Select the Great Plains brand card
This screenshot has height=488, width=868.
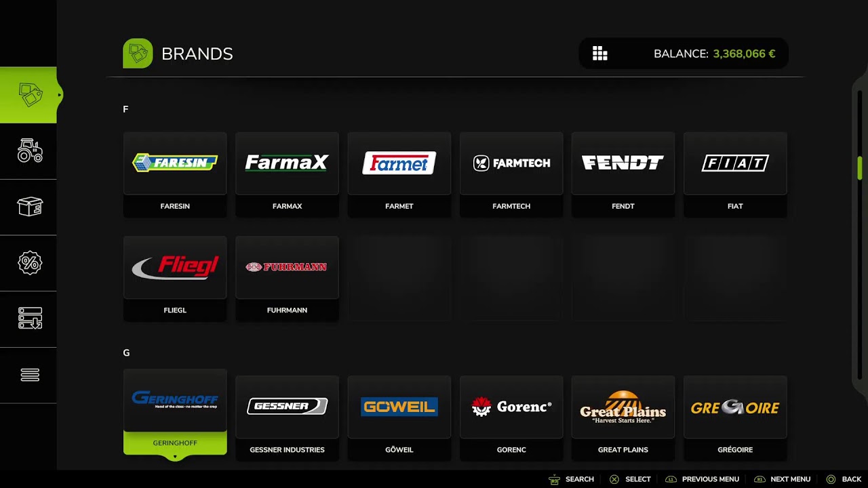click(x=623, y=418)
